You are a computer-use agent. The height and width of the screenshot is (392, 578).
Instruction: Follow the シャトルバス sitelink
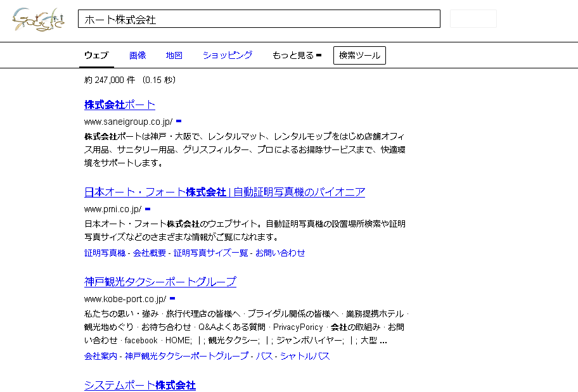[x=305, y=356]
